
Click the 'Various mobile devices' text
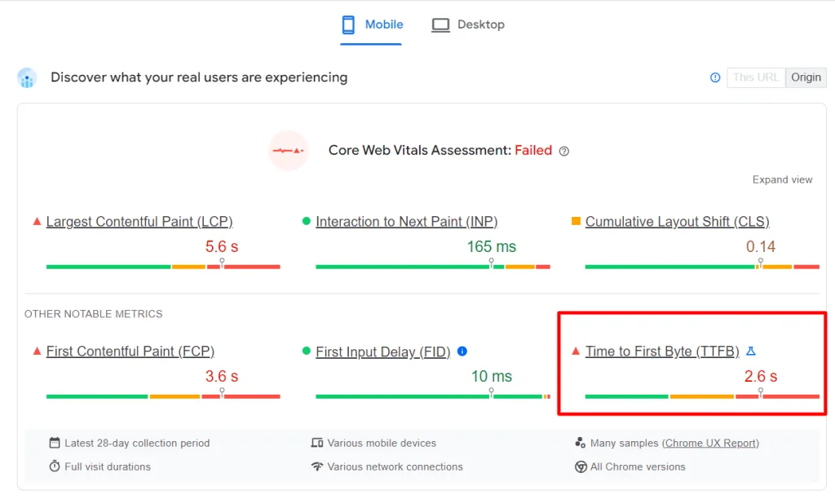pos(382,444)
